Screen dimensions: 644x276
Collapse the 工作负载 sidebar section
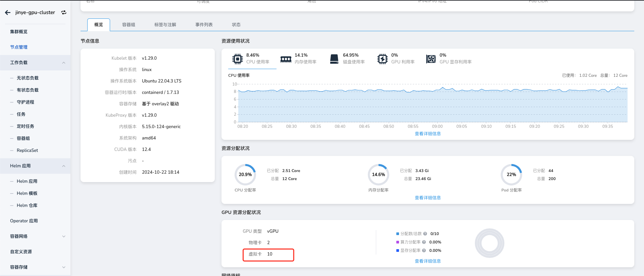tap(64, 63)
